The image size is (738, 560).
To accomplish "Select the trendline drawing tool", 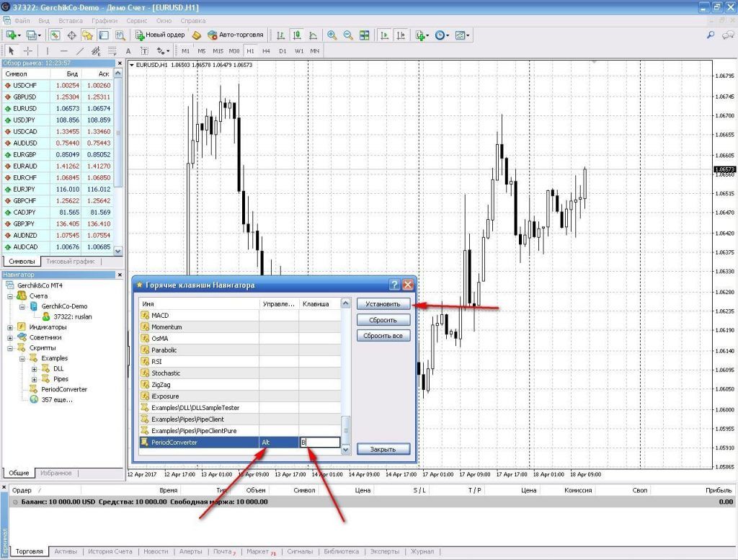I will coord(80,51).
